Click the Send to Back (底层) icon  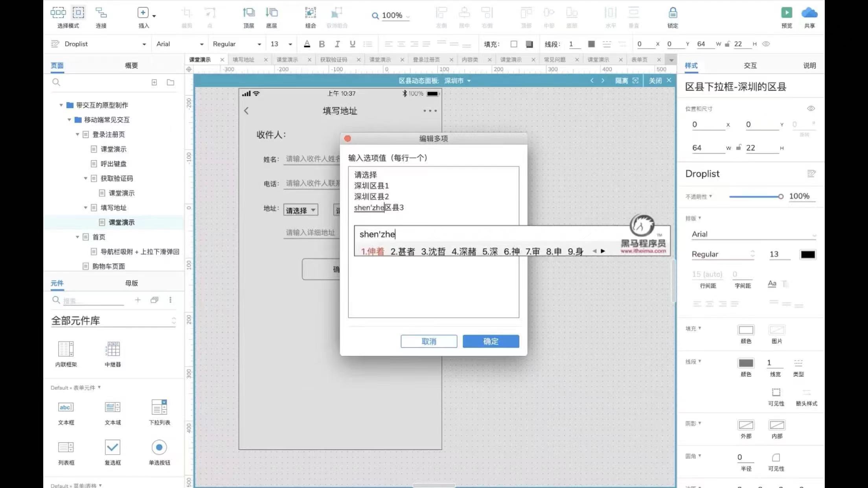tap(271, 13)
